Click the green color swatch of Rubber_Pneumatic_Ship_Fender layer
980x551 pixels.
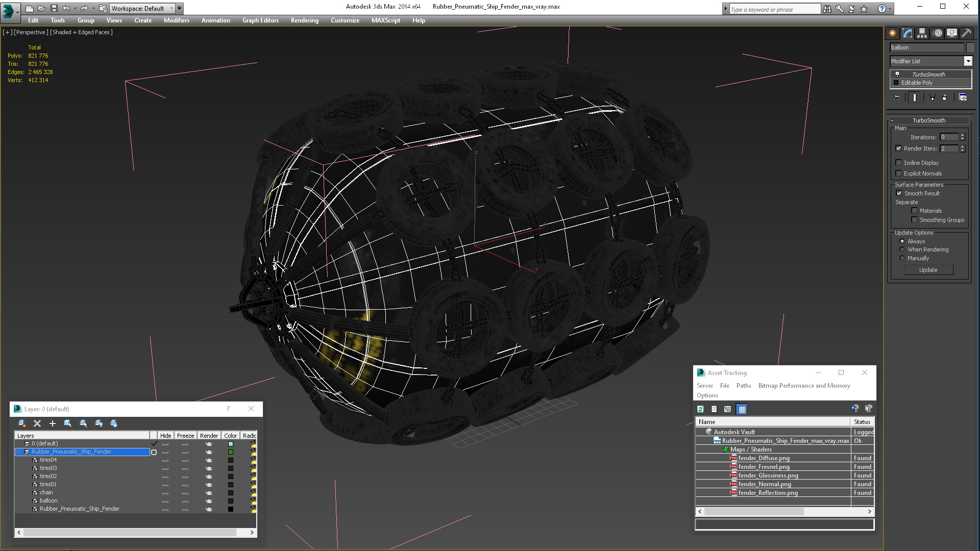(x=231, y=452)
